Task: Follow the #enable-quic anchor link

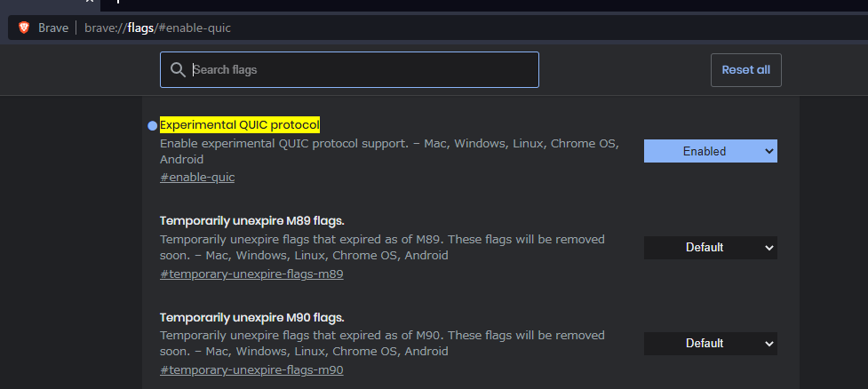Action: point(197,178)
